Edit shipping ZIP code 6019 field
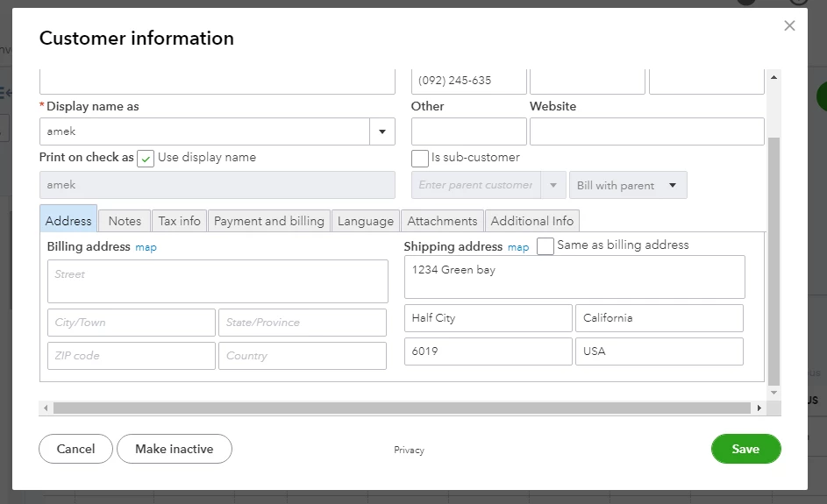 (x=488, y=351)
